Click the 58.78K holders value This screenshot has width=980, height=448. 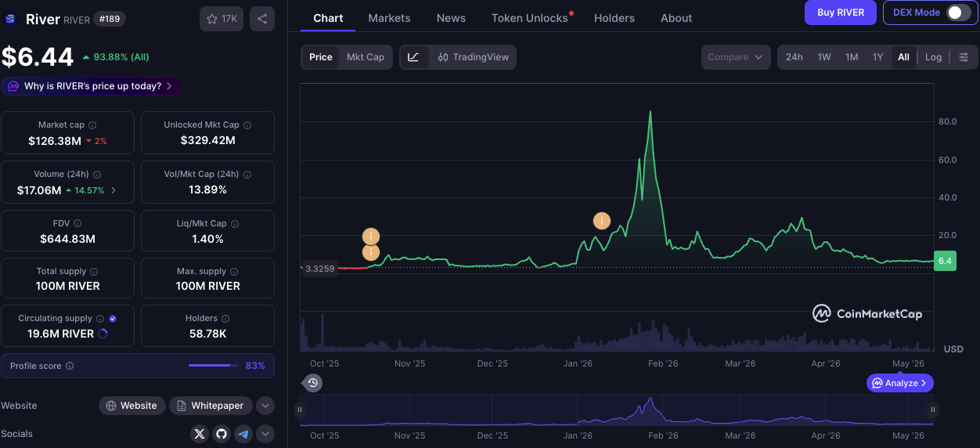[x=207, y=334]
